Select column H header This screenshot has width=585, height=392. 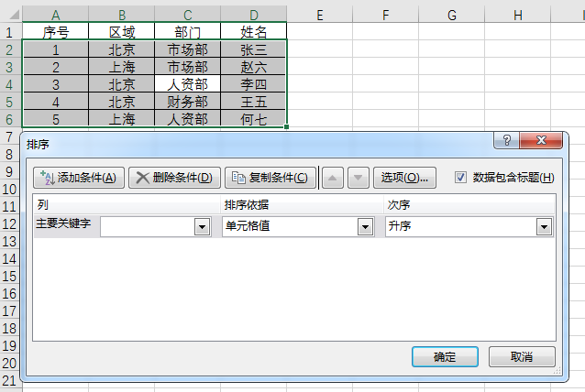[518, 15]
